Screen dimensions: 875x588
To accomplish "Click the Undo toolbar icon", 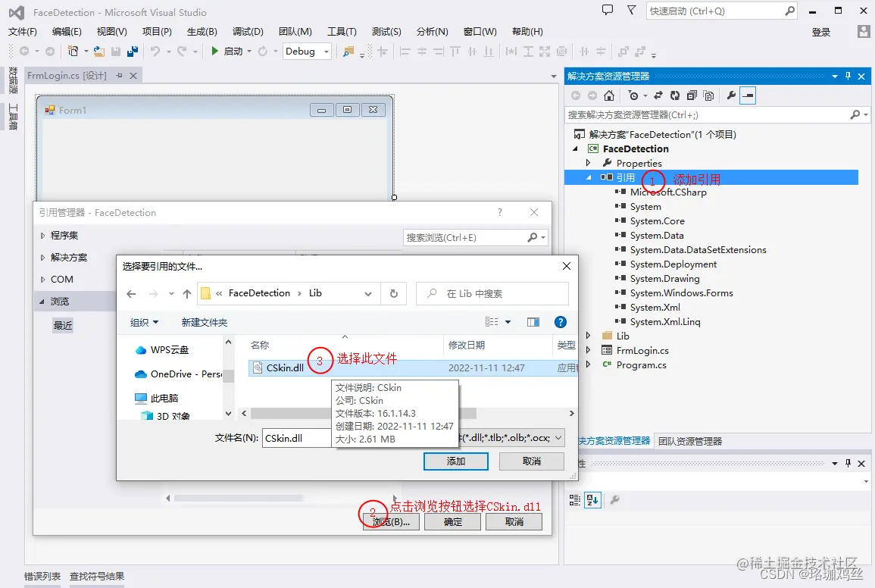I will (155, 52).
